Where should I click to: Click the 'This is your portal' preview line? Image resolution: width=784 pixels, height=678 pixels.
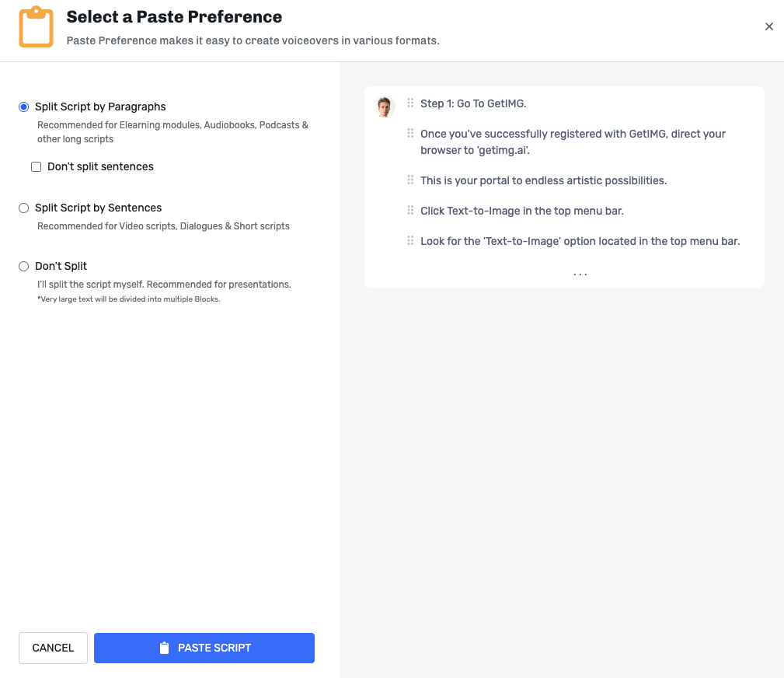(x=543, y=180)
